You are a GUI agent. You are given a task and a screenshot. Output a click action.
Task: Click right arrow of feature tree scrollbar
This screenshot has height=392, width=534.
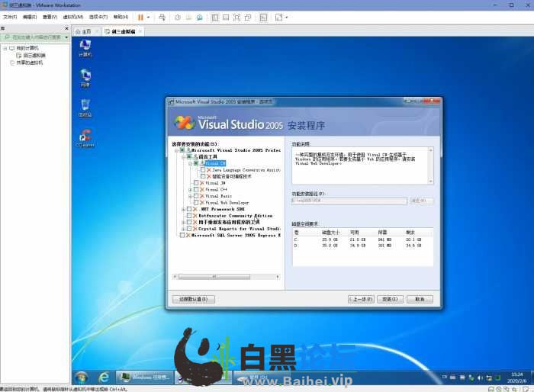point(278,277)
